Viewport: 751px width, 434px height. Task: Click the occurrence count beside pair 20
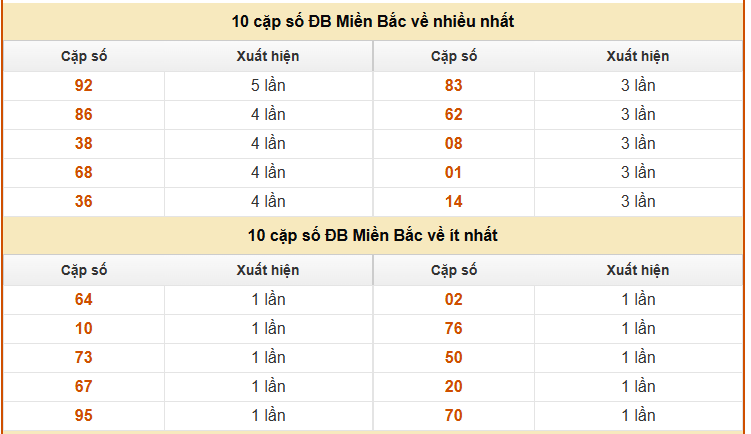(x=638, y=387)
